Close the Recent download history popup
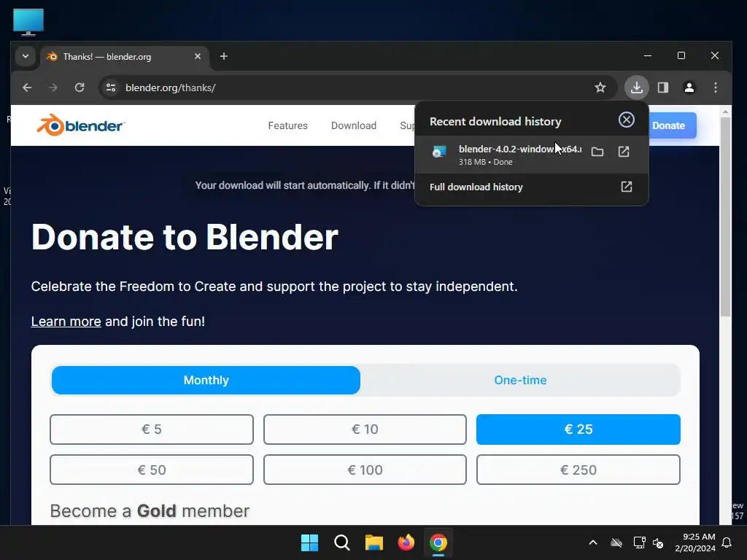Screen dimensions: 747x560 click(627, 120)
